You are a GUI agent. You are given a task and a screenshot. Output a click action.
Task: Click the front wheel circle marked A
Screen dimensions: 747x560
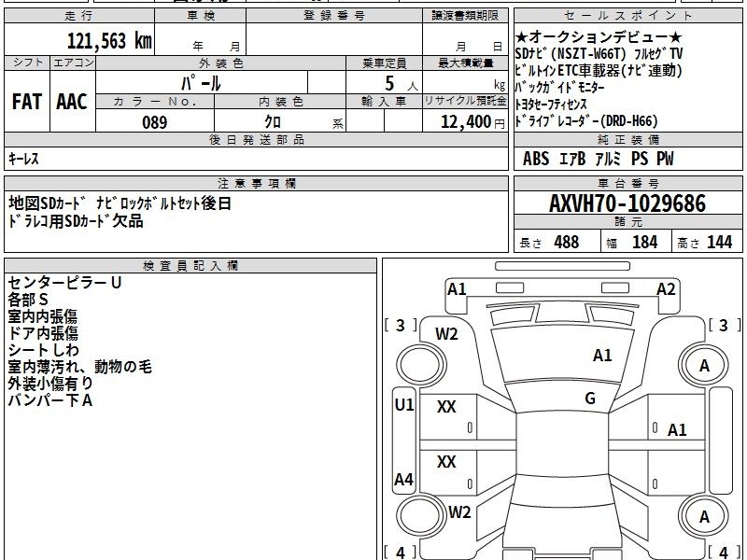704,366
